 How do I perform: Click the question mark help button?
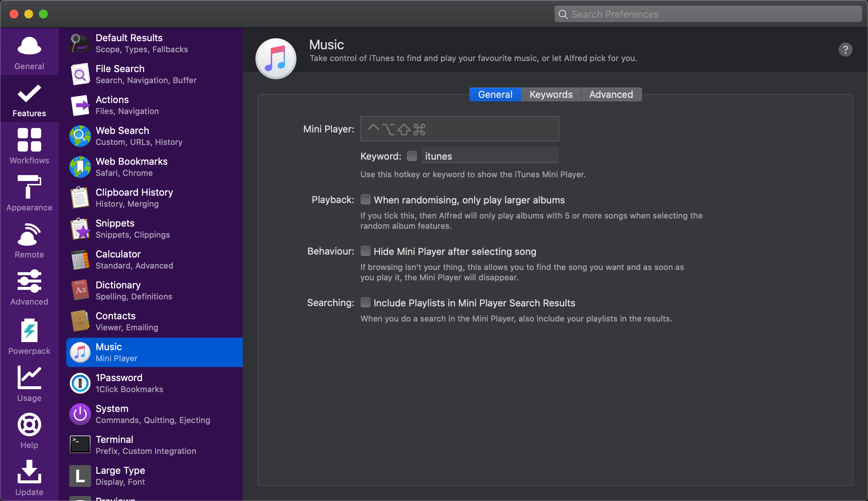tap(845, 50)
